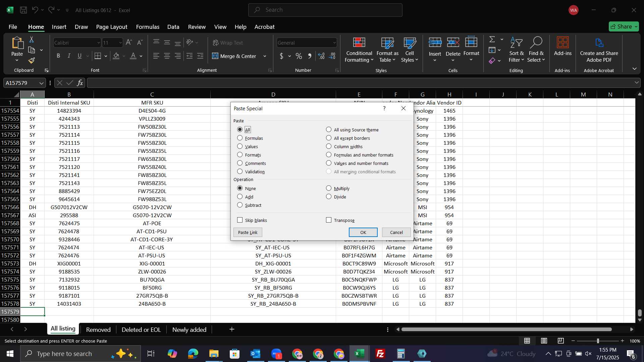Screen dimensions: 644x362
Task: Click Increase Font Size icon
Action: [129, 43]
